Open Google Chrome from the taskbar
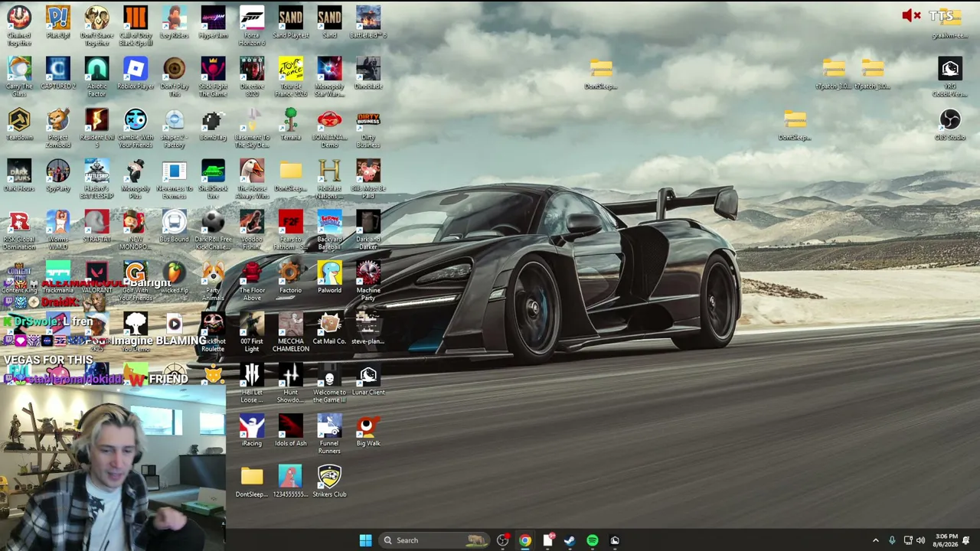Image resolution: width=980 pixels, height=551 pixels. pyautogui.click(x=524, y=540)
